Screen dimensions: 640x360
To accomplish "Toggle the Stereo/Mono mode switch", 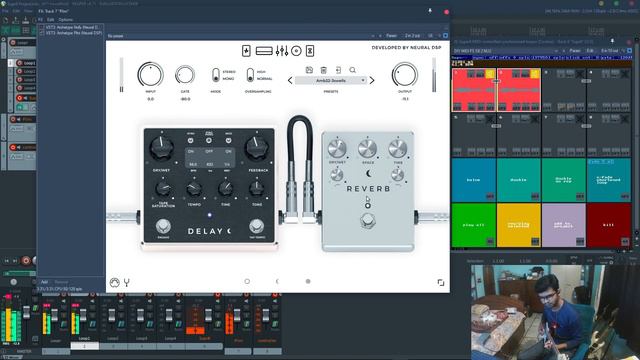I will pyautogui.click(x=216, y=75).
